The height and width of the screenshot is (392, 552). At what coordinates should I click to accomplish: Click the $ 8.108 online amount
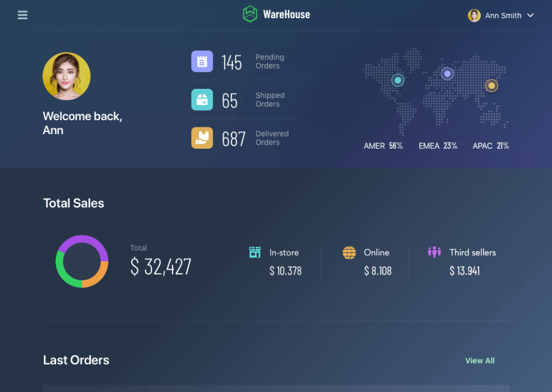pos(378,271)
